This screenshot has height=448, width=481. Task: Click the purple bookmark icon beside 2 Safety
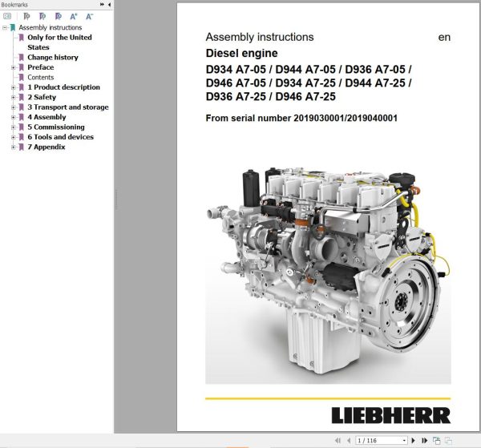tap(21, 97)
